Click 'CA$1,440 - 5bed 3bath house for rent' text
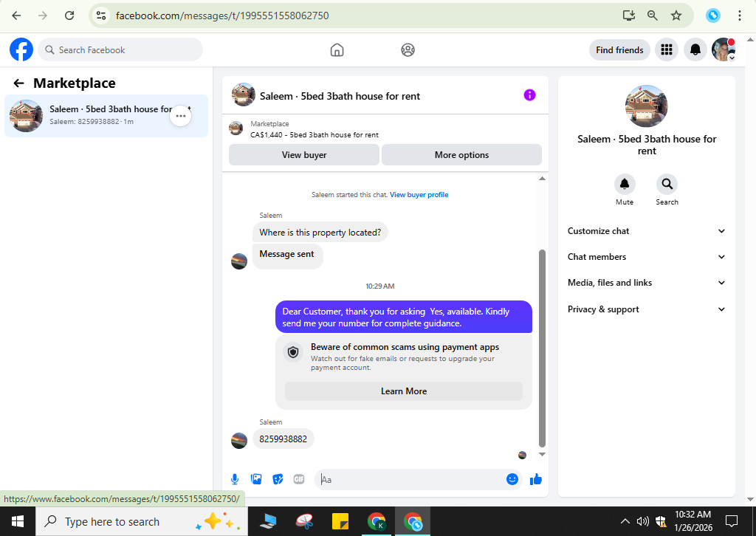Image resolution: width=756 pixels, height=536 pixels. click(315, 135)
